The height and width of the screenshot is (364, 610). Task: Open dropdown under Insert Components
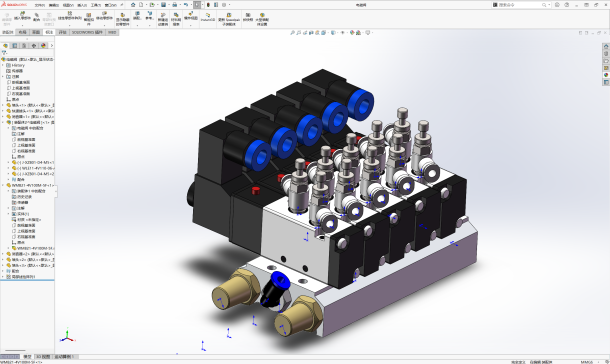coord(22,25)
